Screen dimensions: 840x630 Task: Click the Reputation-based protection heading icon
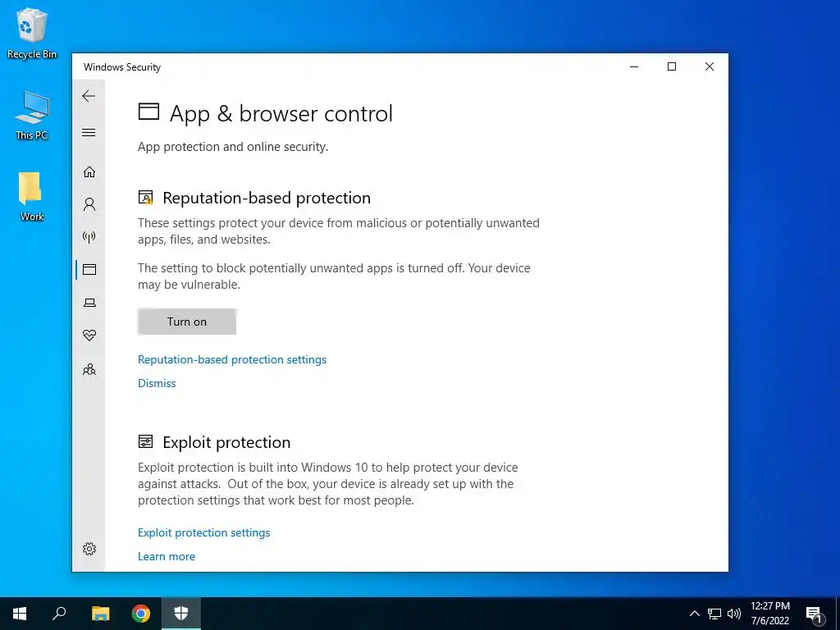(x=146, y=198)
